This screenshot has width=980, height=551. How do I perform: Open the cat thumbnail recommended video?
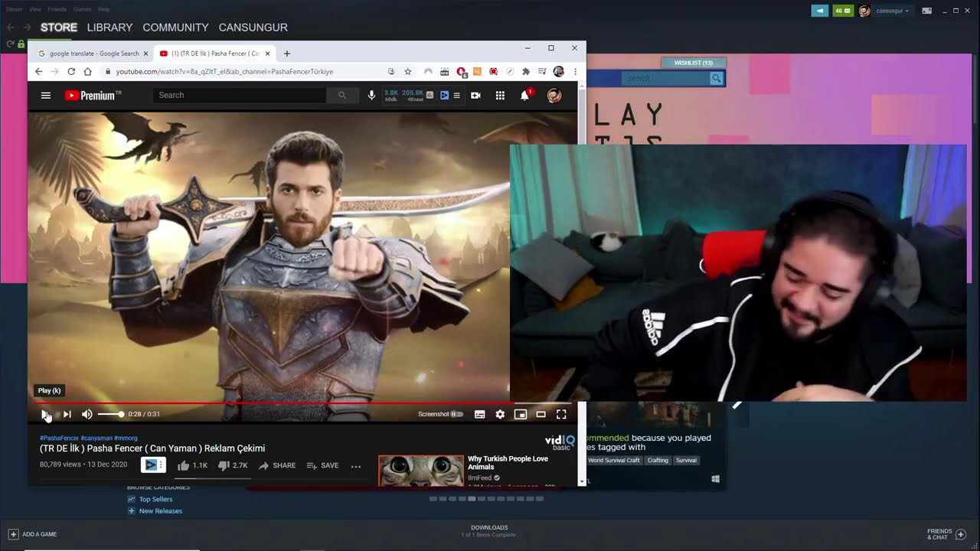[421, 471]
